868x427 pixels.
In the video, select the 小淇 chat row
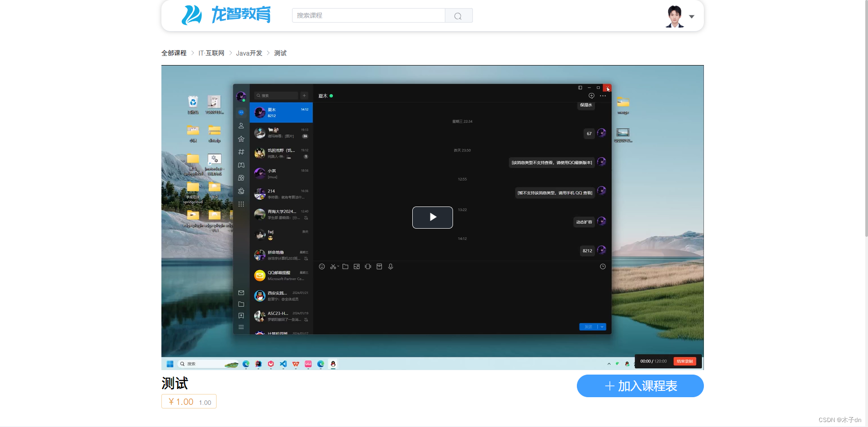281,174
